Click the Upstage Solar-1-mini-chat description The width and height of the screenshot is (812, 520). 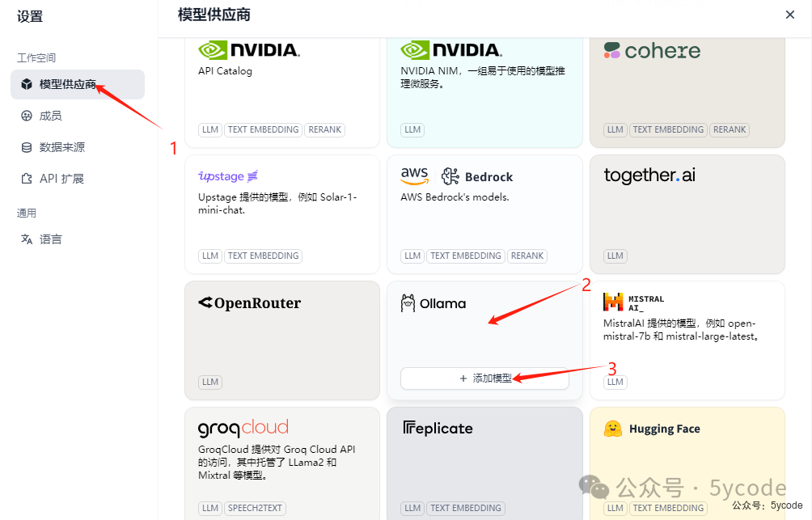tap(277, 204)
